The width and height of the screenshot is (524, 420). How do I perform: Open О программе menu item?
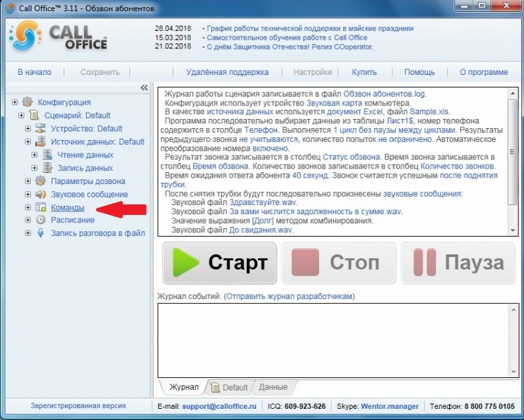483,72
